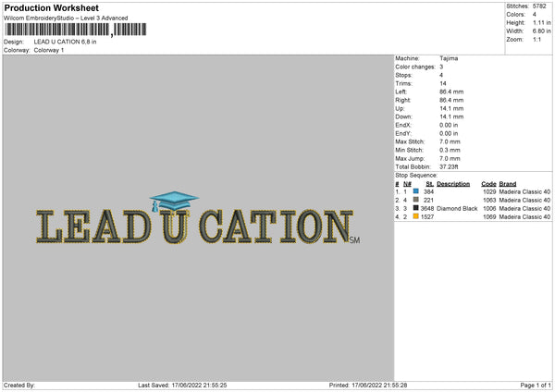Click the 'Color changes:' label
Viewport: 555px width, 392px height.
tap(415, 67)
